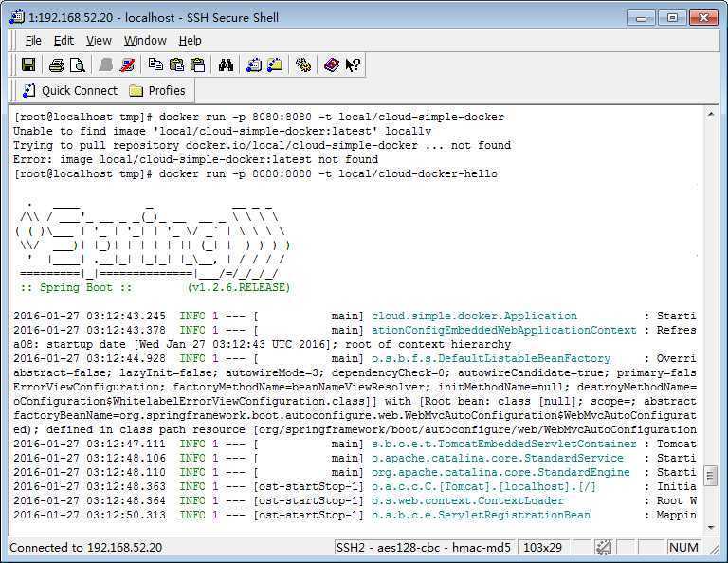This screenshot has width=728, height=563.
Task: Click the 'SSH2 - aes128-cbc - hmac-md5' status entry
Action: click(x=424, y=548)
